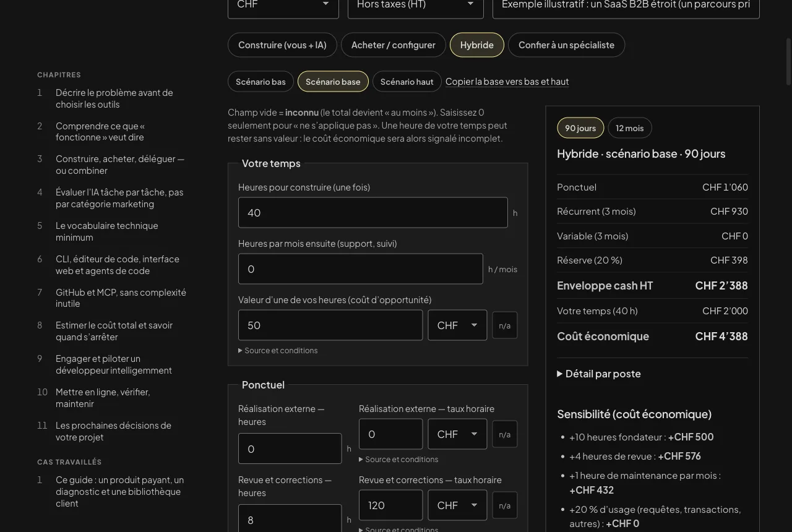Click 'Coût économique' value CHF 4'388
The height and width of the screenshot is (532, 792).
click(721, 336)
